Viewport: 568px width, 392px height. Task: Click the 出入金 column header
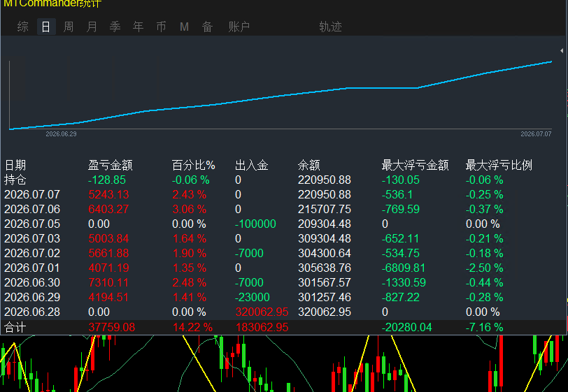(x=252, y=166)
